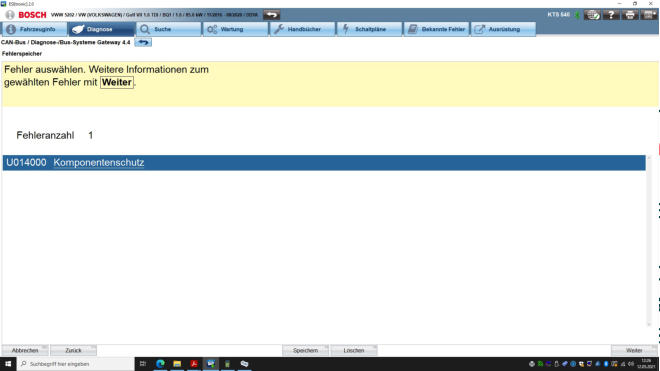Click the dark return arrow beside vehicle description
Image resolution: width=660 pixels, height=371 pixels.
271,15
